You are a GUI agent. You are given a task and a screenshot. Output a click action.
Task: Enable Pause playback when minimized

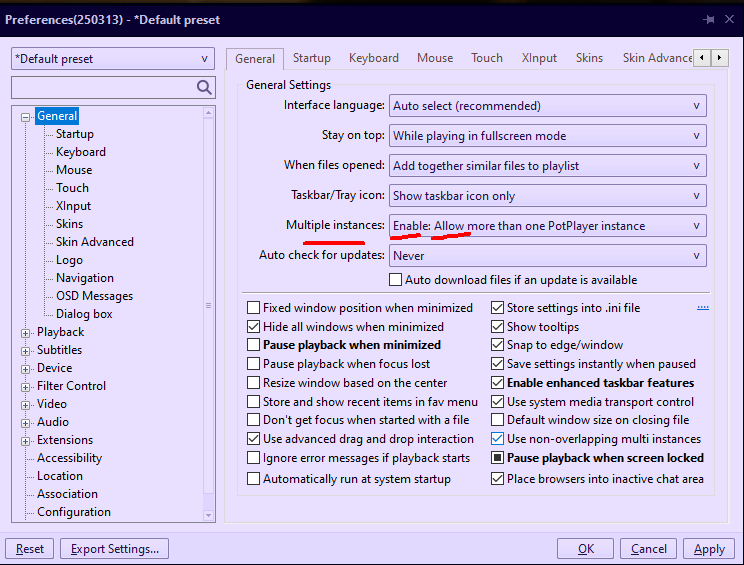tap(253, 345)
